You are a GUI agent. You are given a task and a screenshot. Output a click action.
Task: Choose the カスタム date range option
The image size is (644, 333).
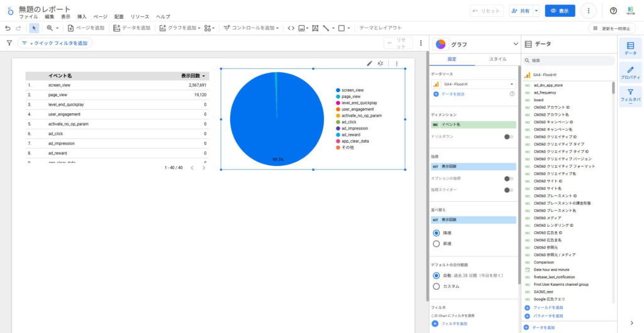436,287
